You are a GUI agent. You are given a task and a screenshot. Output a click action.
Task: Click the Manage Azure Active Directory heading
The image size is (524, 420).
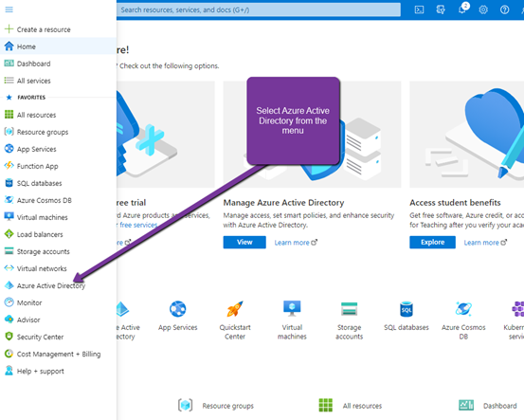pos(283,203)
